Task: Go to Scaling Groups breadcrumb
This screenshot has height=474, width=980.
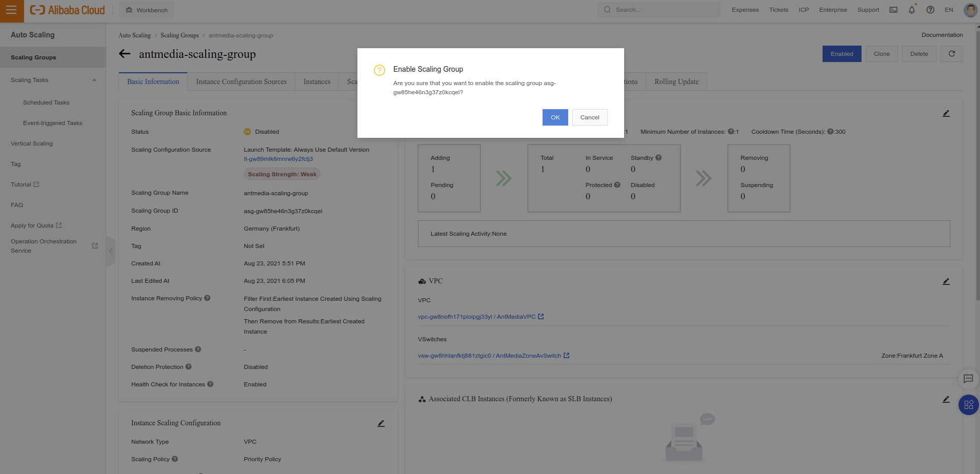Action: (x=179, y=35)
